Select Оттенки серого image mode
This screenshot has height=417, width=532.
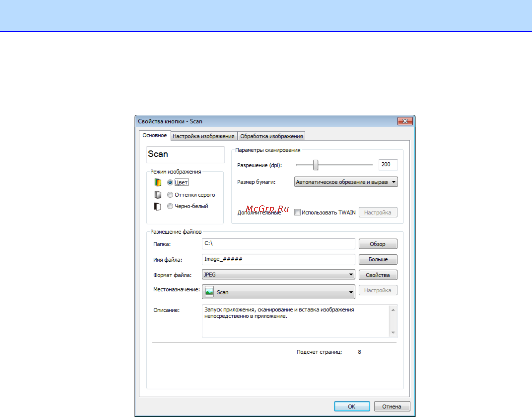tap(170, 195)
